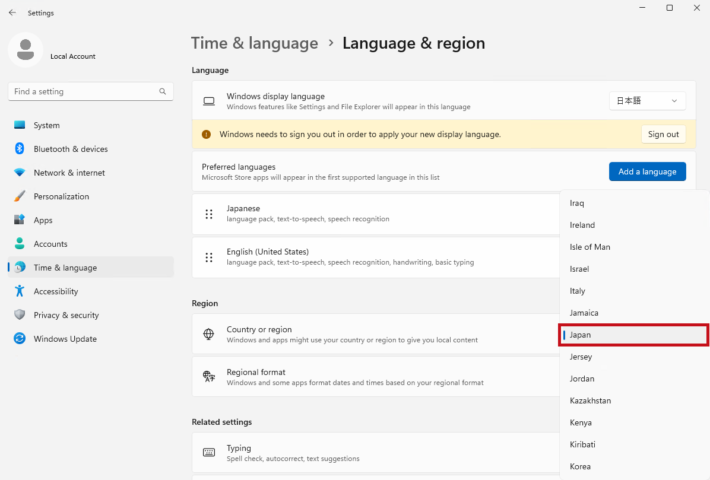Image resolution: width=710 pixels, height=480 pixels.
Task: Grab the Japanese language drag handle
Action: 209,214
